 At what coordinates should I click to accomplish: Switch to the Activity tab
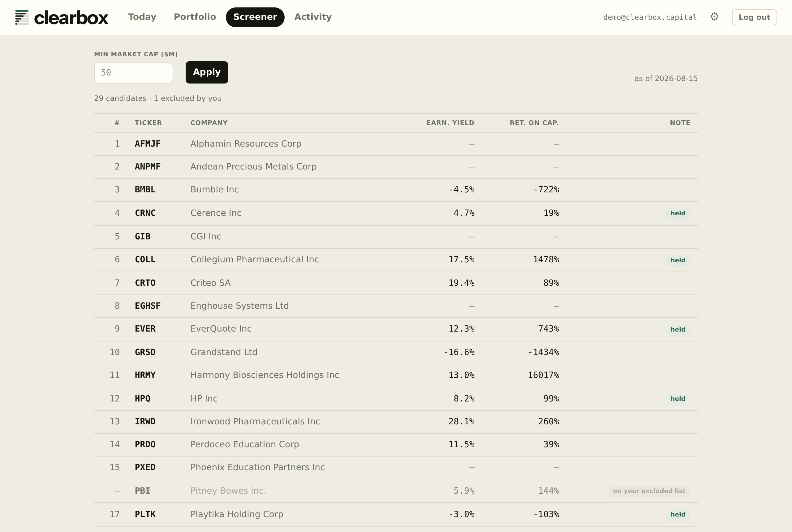313,17
